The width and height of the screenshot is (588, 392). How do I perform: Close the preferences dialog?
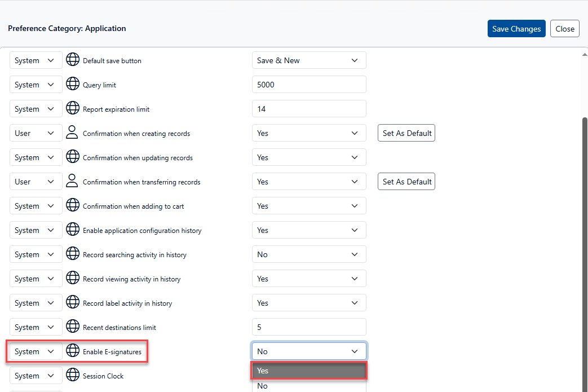565,29
